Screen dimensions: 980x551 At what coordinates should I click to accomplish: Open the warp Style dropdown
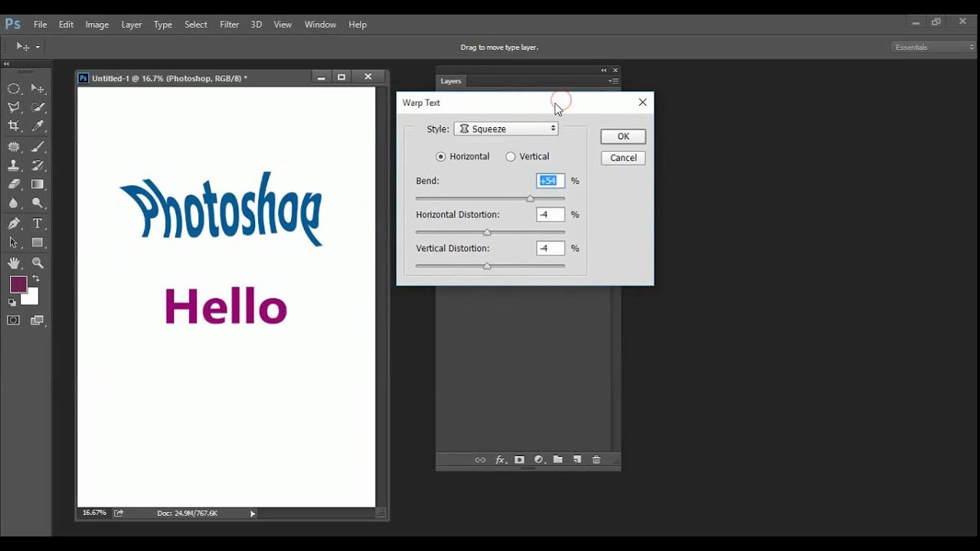tap(506, 129)
